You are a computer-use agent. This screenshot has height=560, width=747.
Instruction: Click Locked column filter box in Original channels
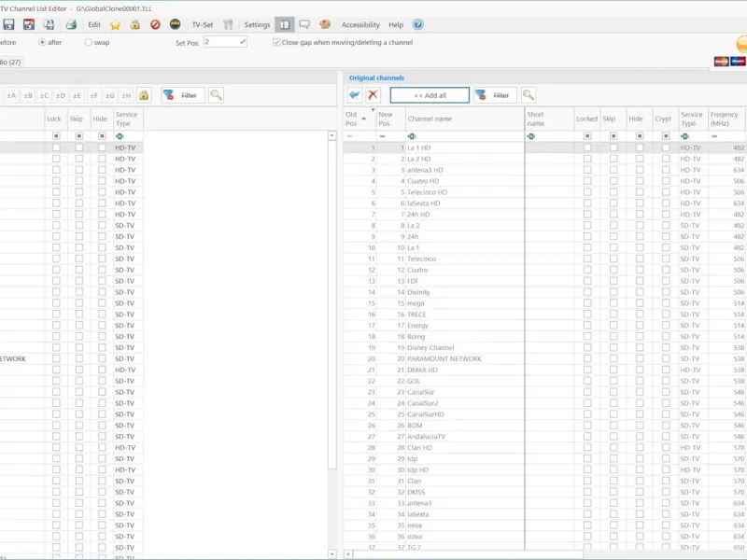click(587, 136)
